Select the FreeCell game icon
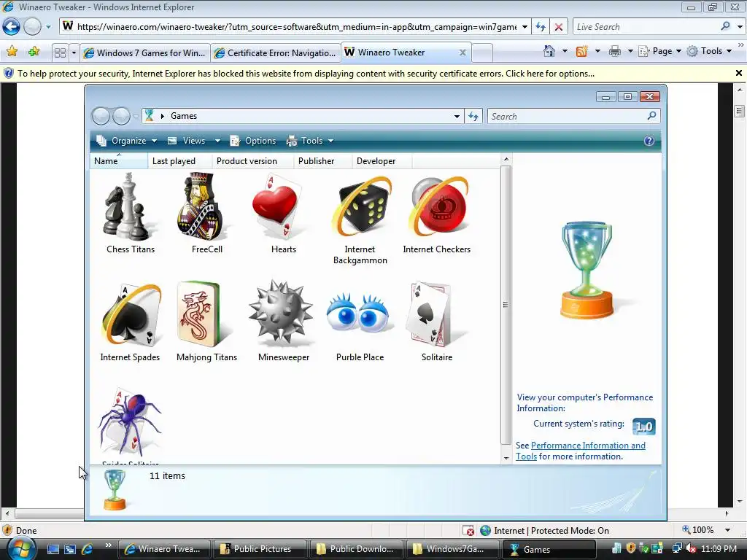Image resolution: width=747 pixels, height=560 pixels. tap(202, 206)
